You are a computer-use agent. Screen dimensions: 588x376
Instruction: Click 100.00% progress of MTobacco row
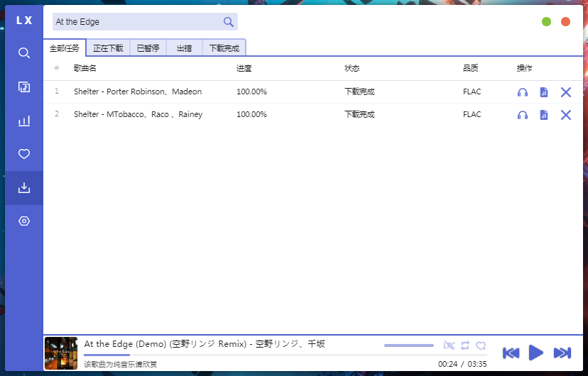coord(251,114)
